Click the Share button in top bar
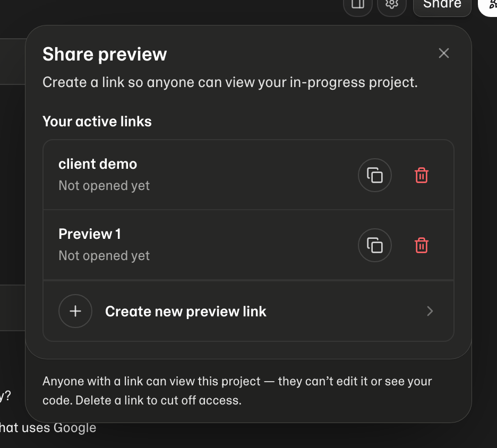The image size is (497, 448). click(x=442, y=4)
